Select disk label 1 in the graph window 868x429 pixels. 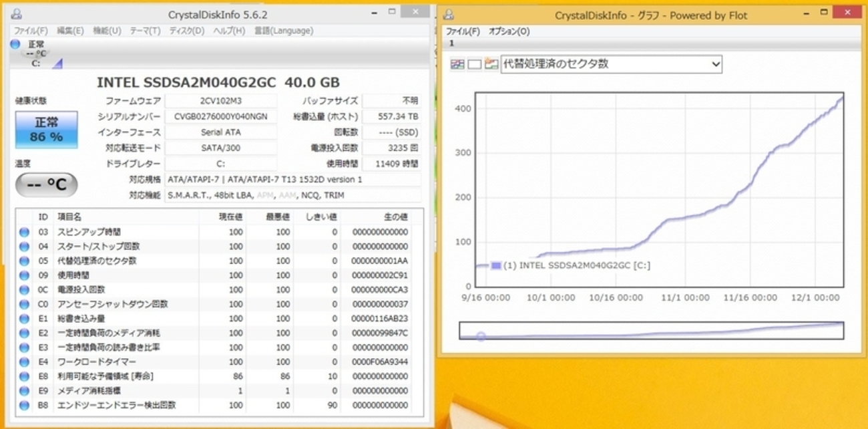452,43
